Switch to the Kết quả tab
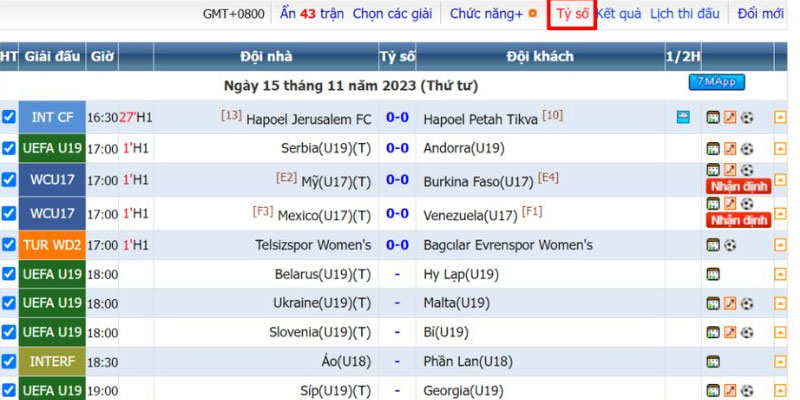Viewport: 800px width, 400px height. [x=618, y=14]
